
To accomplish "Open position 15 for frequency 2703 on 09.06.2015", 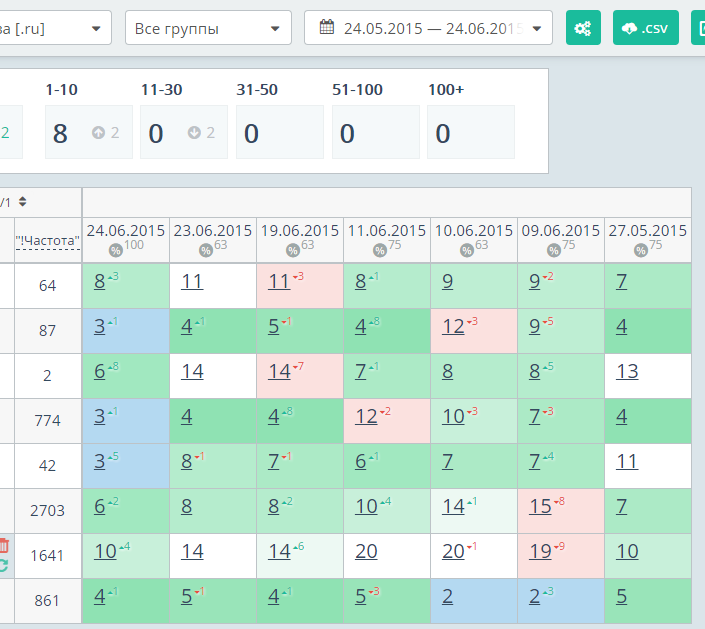I will coord(540,507).
